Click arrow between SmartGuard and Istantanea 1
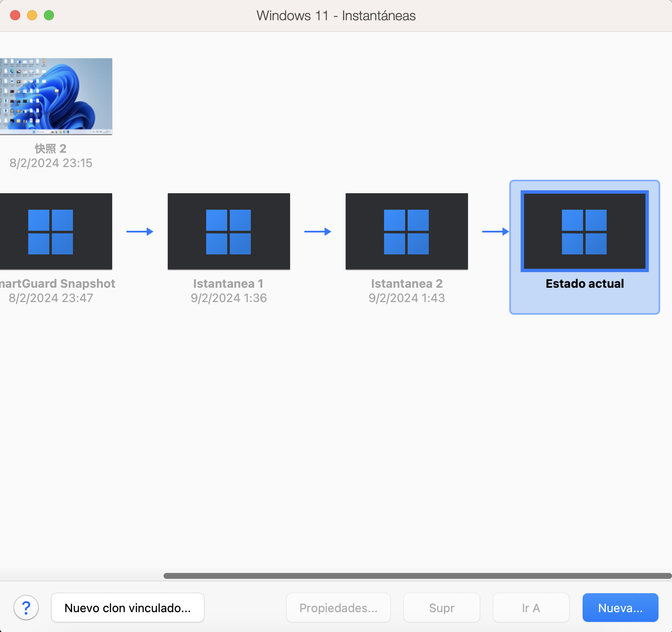 point(140,232)
